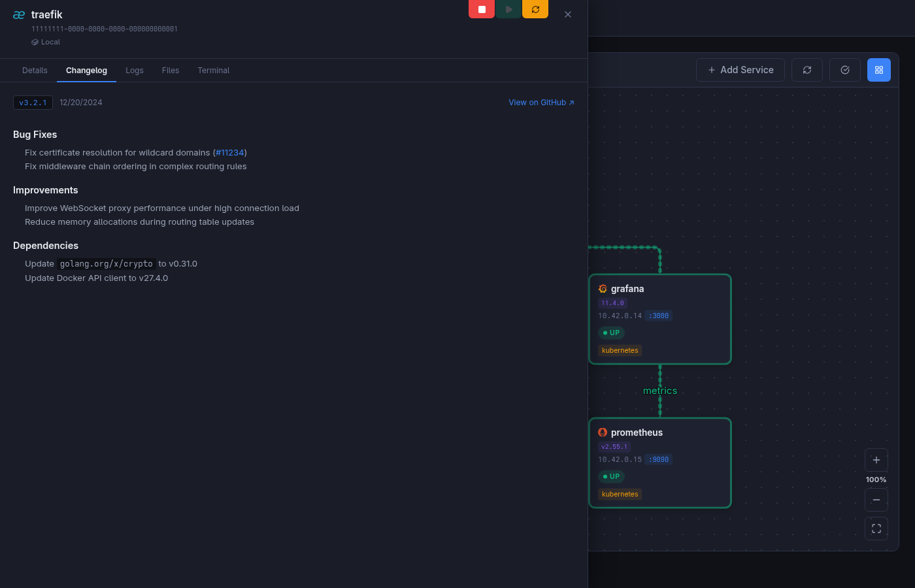Click the Improvements heading

pos(46,190)
